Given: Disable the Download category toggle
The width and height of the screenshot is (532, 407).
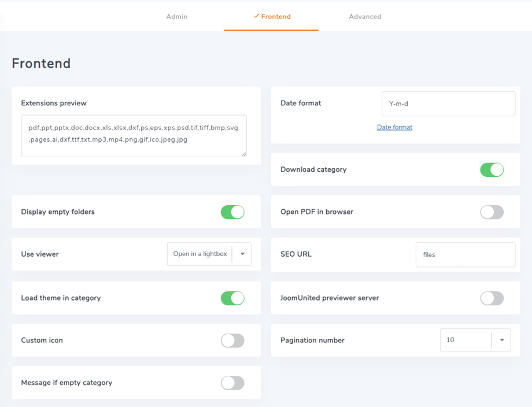Looking at the screenshot, I should [x=492, y=170].
